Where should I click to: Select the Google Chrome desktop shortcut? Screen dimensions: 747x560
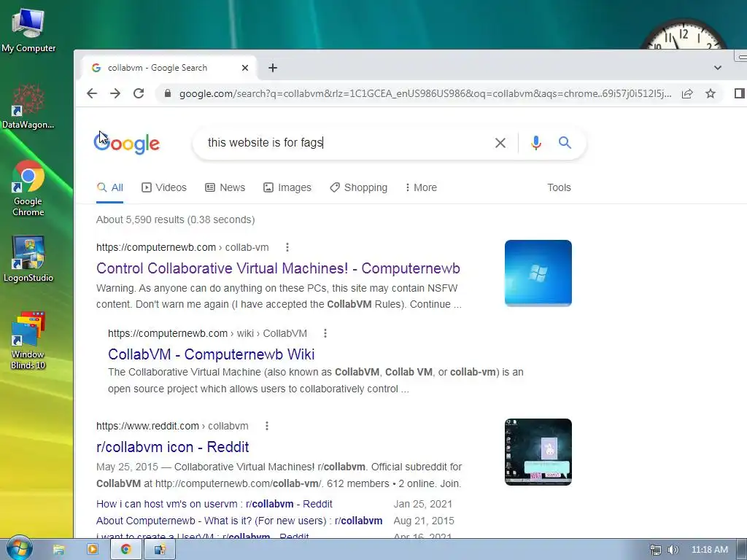(28, 189)
